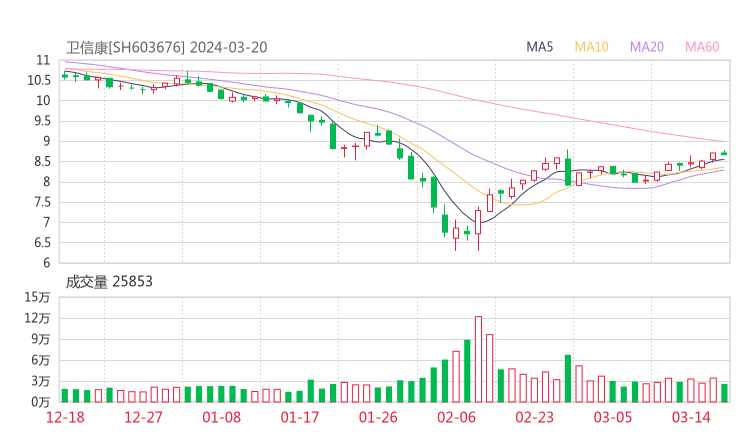
Task: Click the stock title 卫信康[SH603676] 2024-03-20
Action: [x=167, y=47]
